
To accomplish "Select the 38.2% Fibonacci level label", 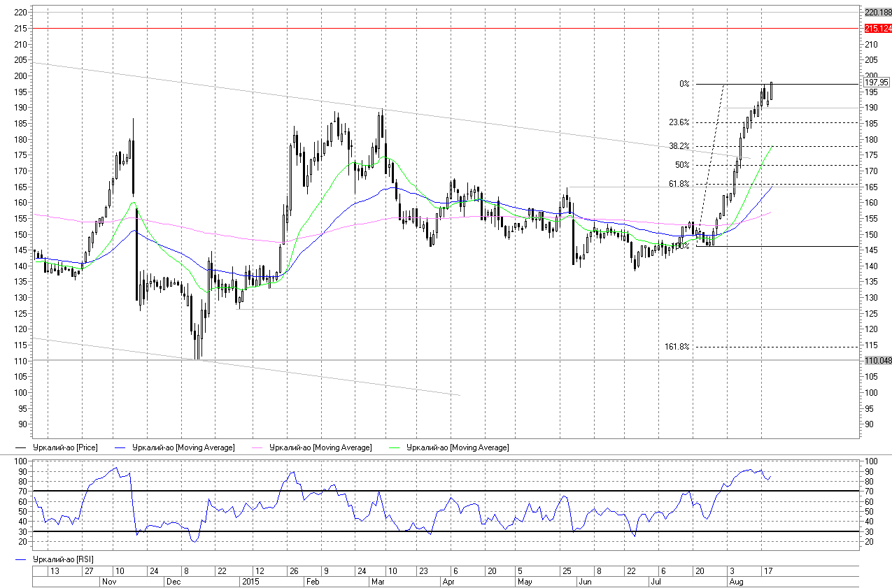I will pos(679,146).
